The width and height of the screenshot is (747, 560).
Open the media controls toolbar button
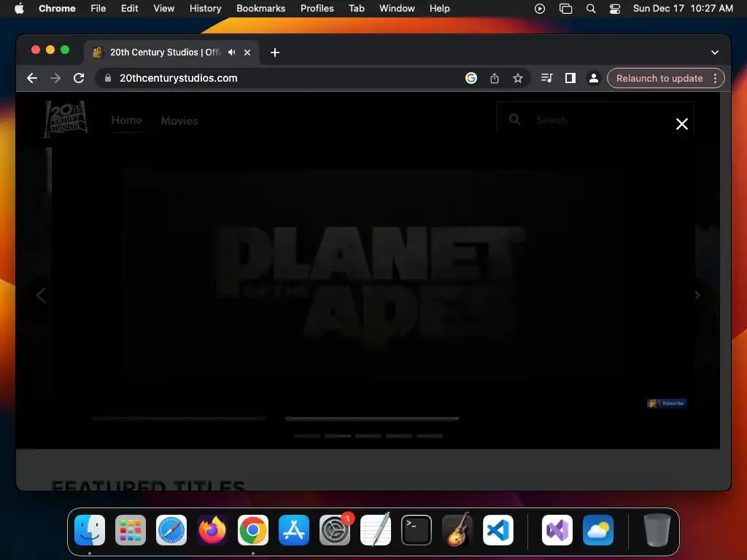click(x=546, y=78)
